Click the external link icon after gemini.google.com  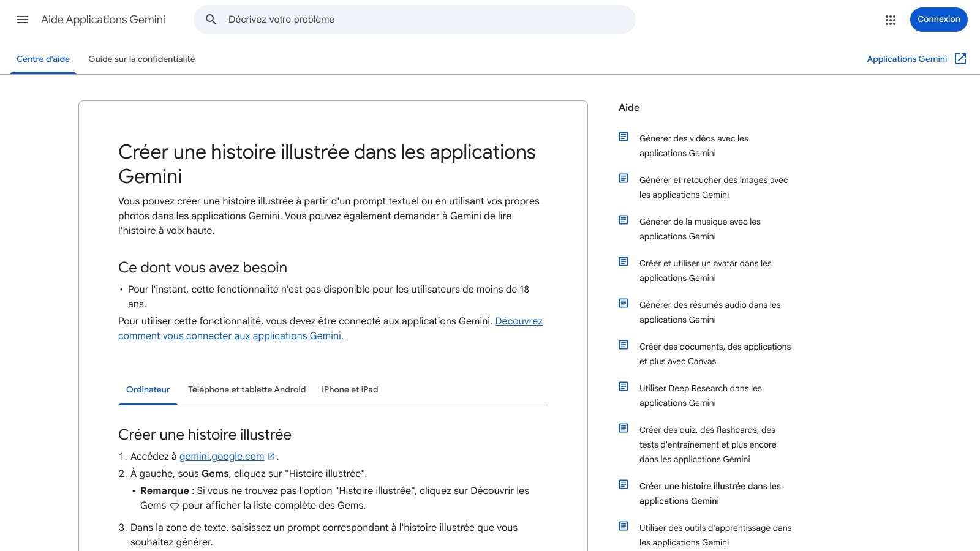click(x=271, y=456)
